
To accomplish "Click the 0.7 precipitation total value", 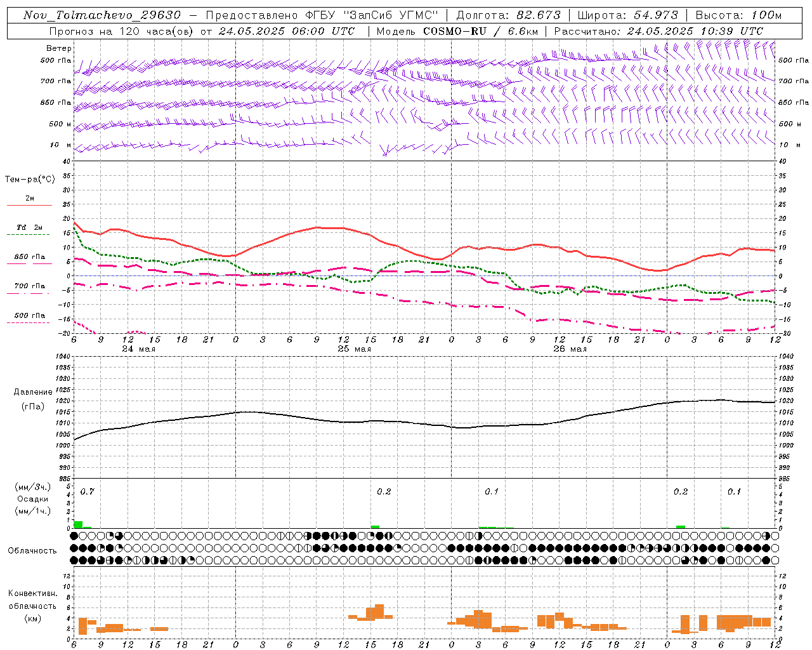I will [x=87, y=492].
